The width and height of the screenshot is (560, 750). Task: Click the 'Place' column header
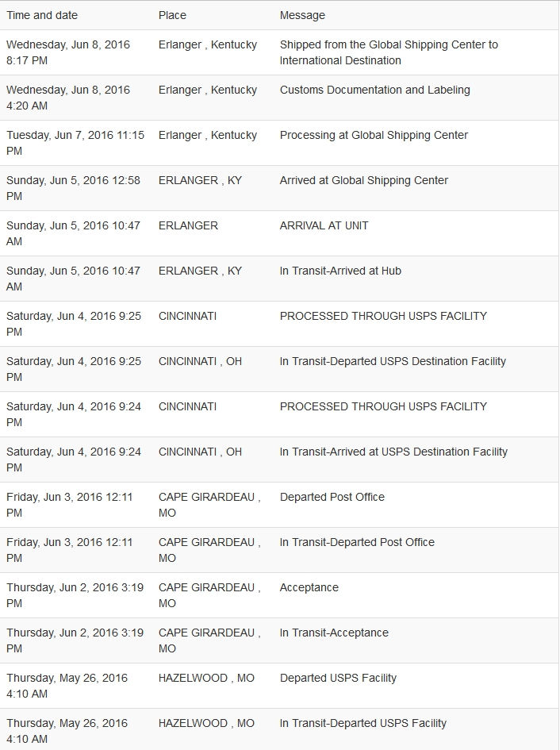coord(172,15)
